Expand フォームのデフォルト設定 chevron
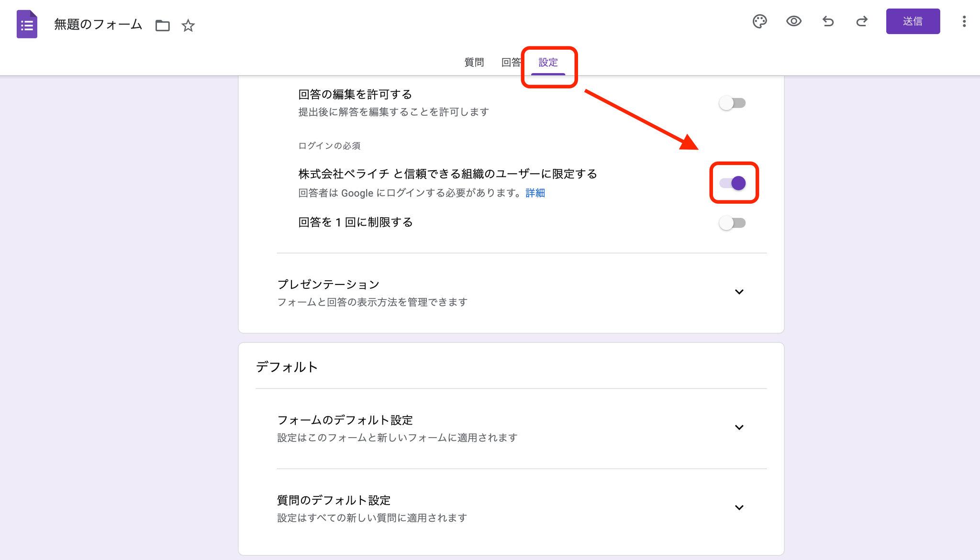The image size is (980, 560). coord(739,427)
